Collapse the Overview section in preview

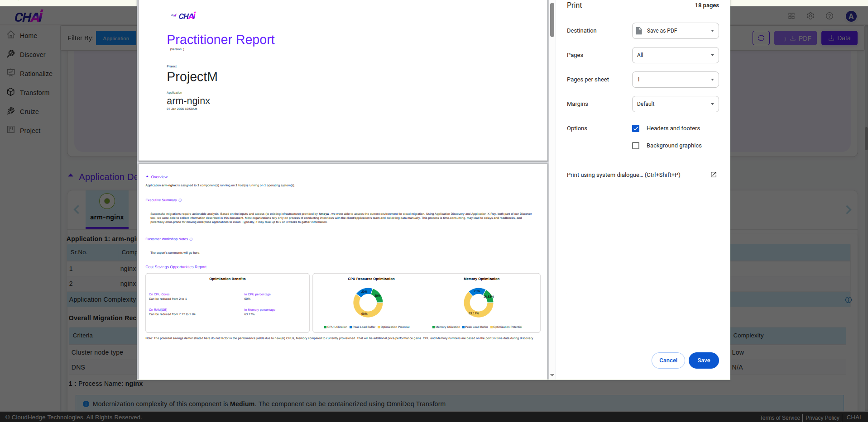click(147, 177)
